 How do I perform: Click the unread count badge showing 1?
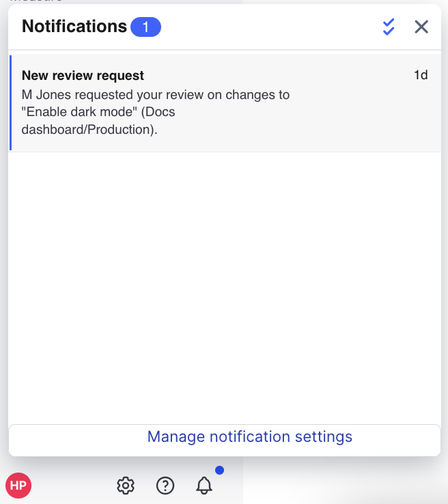(x=145, y=27)
